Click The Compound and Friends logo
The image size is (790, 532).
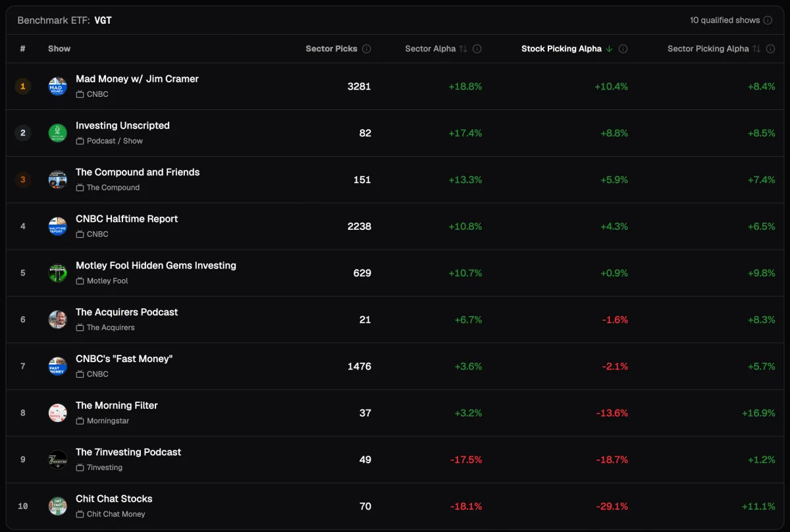pyautogui.click(x=58, y=180)
